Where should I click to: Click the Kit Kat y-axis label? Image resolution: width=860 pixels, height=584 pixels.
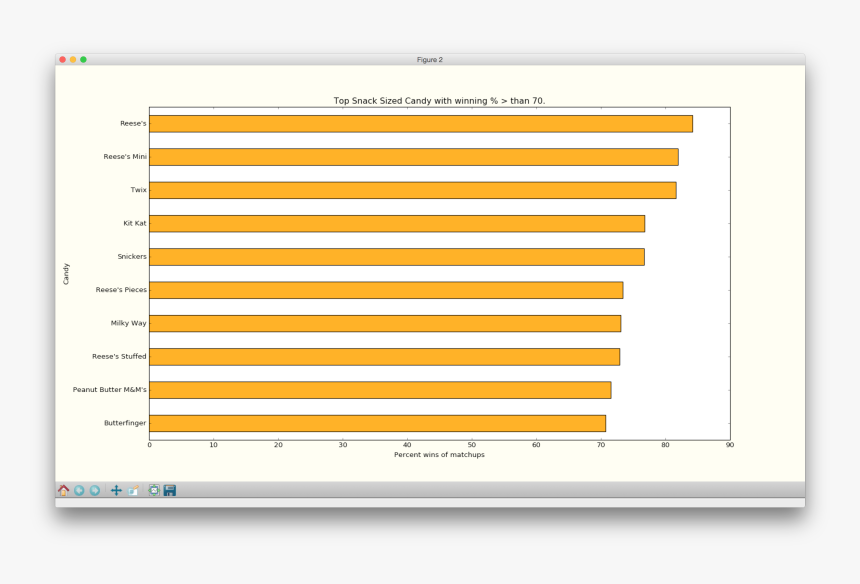coord(134,223)
